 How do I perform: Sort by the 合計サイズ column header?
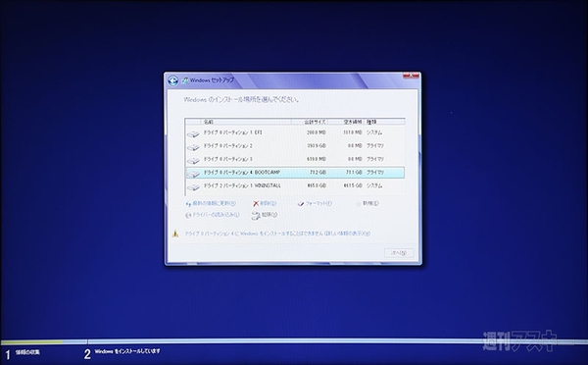tap(310, 122)
